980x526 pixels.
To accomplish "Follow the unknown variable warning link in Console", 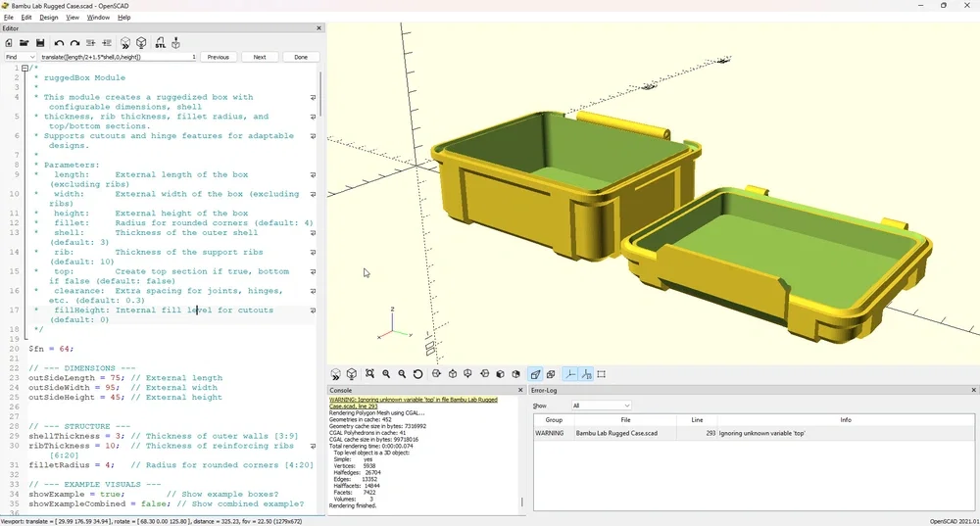I will pos(414,403).
